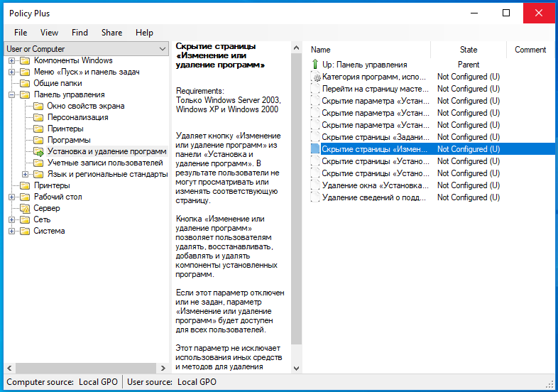Open the File menu
558x392 pixels.
21,33
